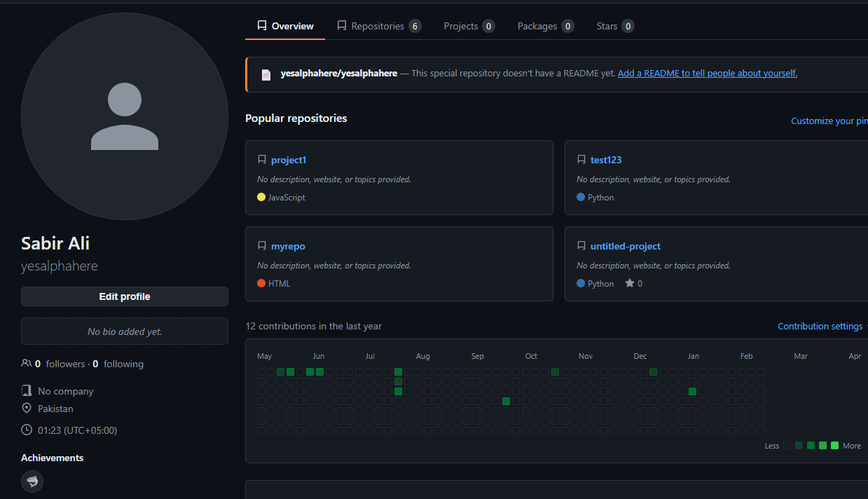Viewport: 868px width, 499px height.
Task: Click the repo icon beside myrepo
Action: (x=262, y=246)
